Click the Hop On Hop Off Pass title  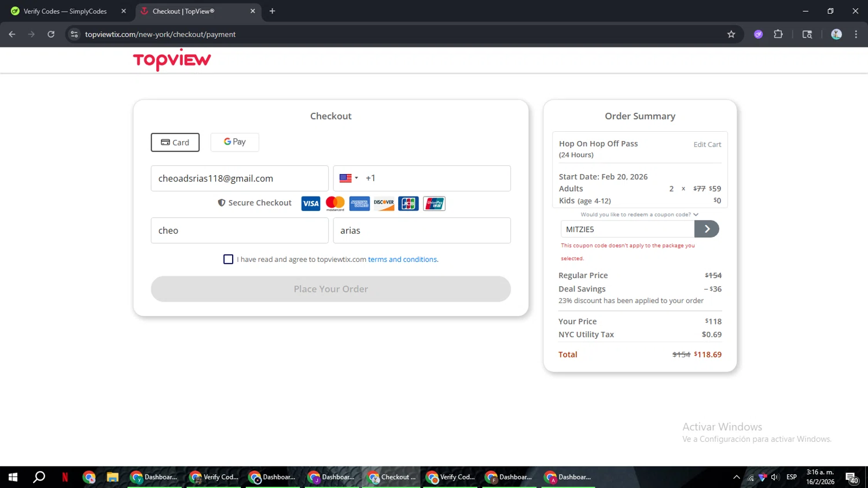598,143
